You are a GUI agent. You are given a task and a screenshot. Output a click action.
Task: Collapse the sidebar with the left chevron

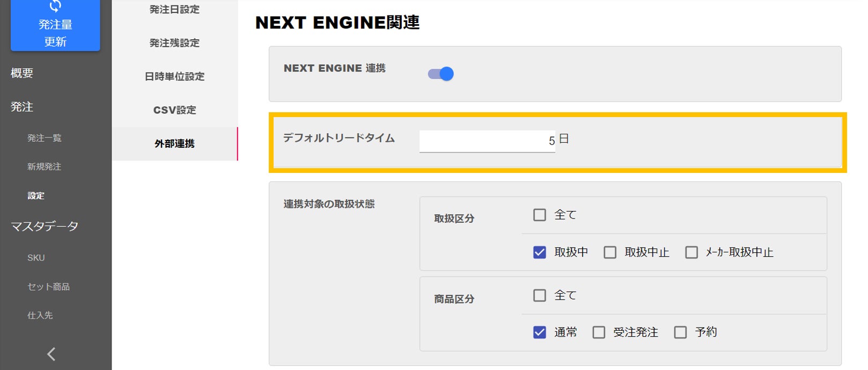coord(52,354)
